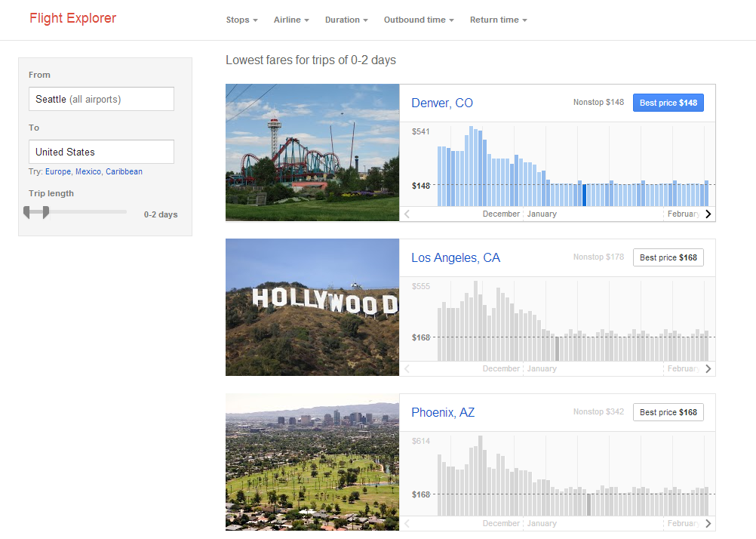Click the right arrow on Los Angeles fare chart

(708, 368)
